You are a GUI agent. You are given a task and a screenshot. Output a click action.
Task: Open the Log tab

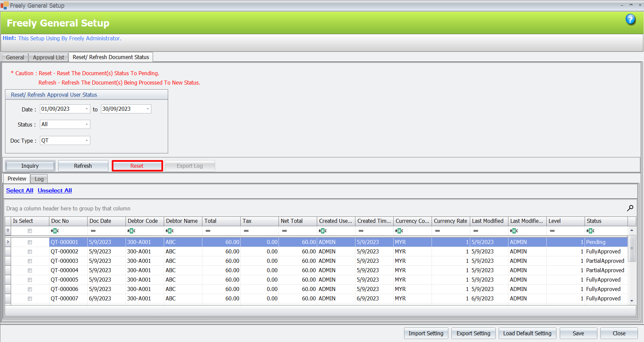coord(39,179)
